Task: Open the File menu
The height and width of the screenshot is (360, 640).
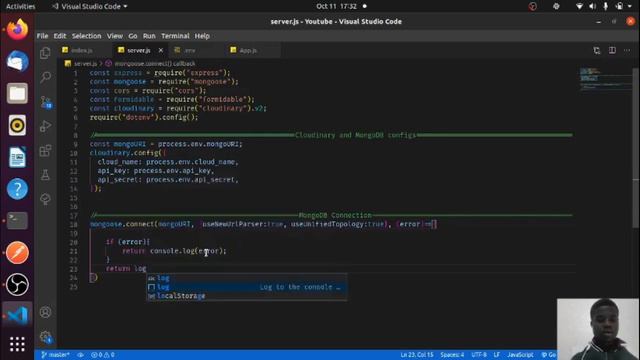Action: tap(42, 36)
